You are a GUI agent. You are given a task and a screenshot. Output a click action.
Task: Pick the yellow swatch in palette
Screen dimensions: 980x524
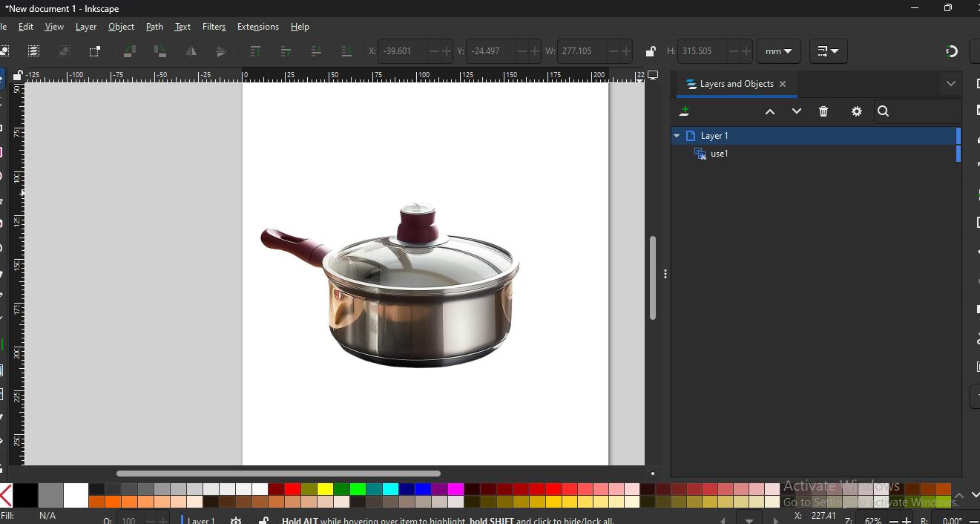click(x=325, y=489)
